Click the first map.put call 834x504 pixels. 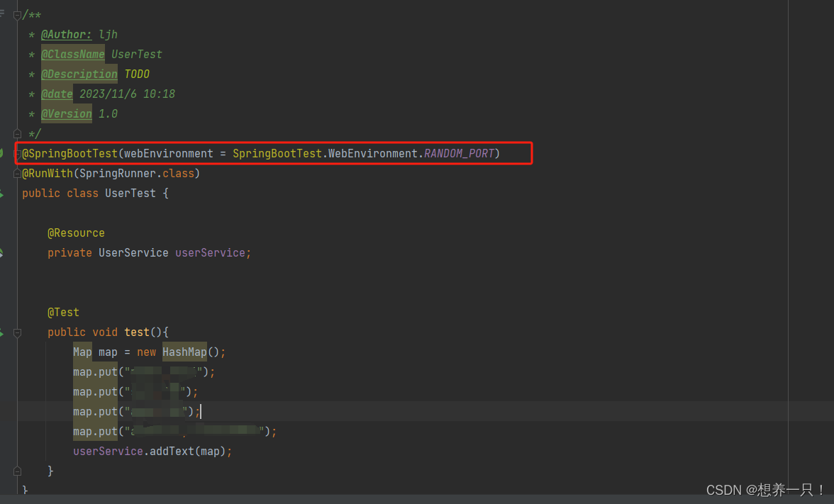pos(95,372)
